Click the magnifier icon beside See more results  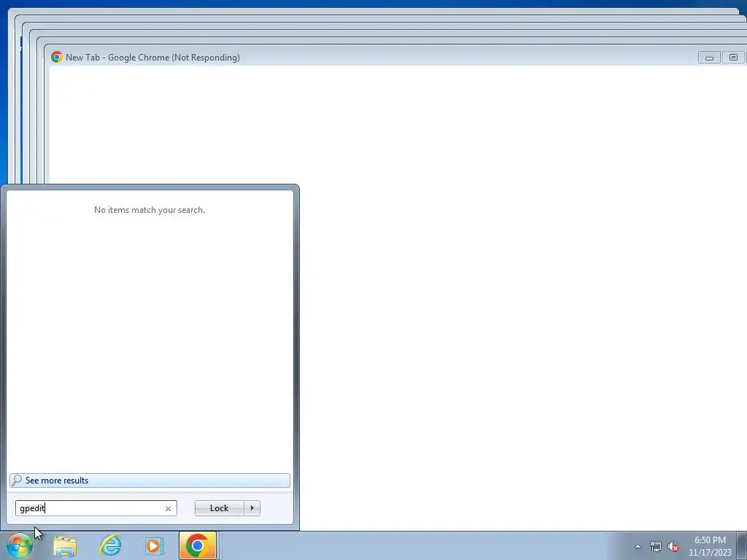17,480
